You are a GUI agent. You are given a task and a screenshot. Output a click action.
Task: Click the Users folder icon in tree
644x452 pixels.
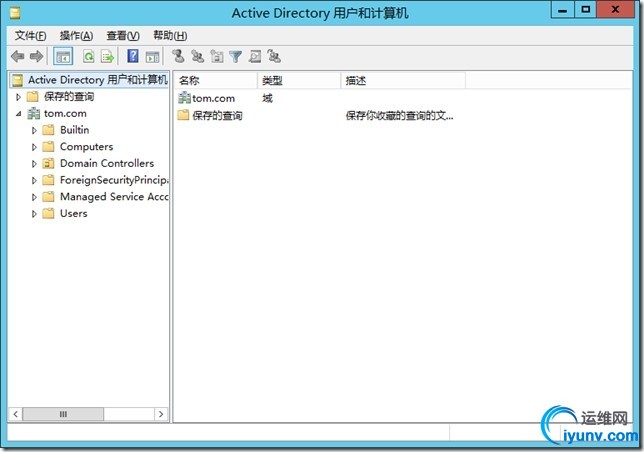point(48,213)
